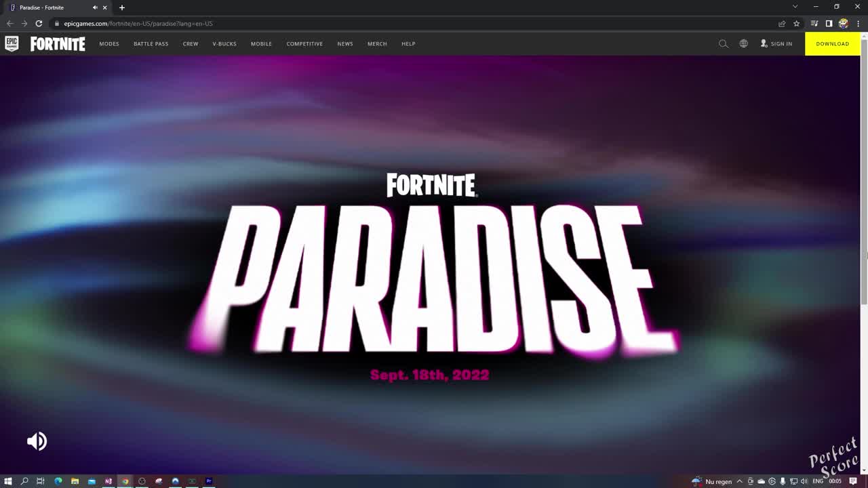Open the language globe selector
This screenshot has width=868, height=488.
point(744,43)
